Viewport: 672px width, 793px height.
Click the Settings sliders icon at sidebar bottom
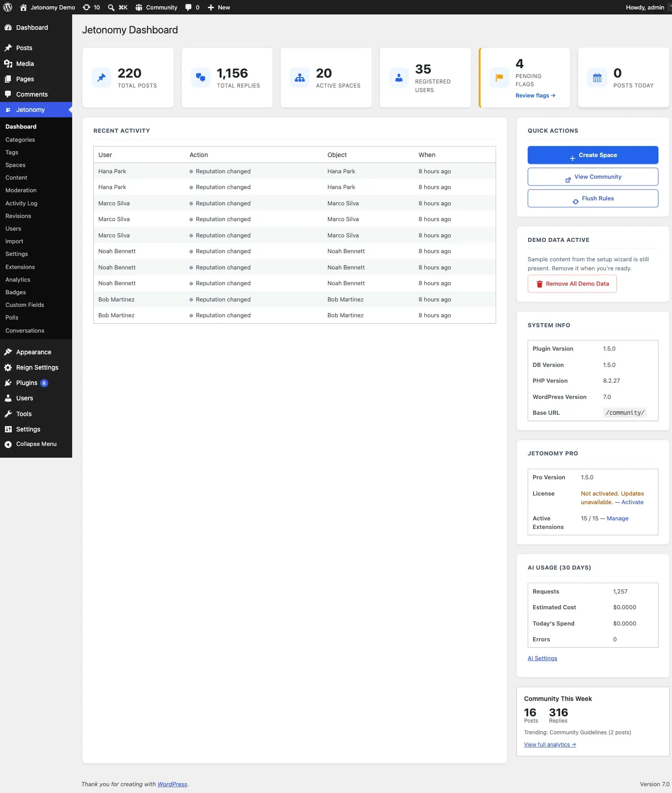coord(8,429)
